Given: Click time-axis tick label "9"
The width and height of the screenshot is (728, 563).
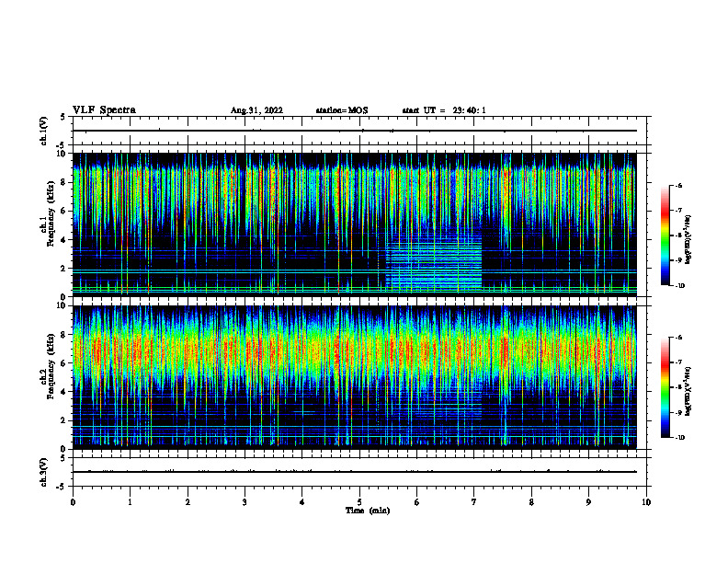Looking at the screenshot, I should pyautogui.click(x=588, y=502).
